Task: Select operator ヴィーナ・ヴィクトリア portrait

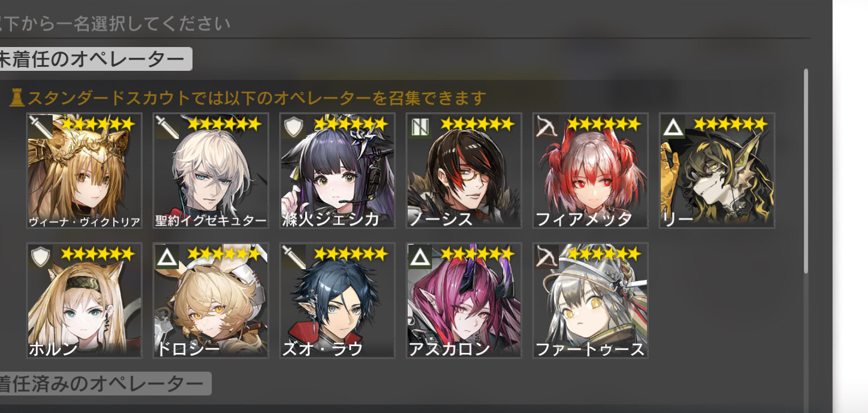Action: (84, 171)
